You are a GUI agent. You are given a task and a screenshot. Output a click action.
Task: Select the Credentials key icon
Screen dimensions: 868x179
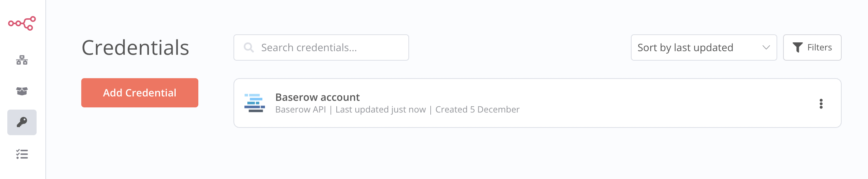pos(22,122)
